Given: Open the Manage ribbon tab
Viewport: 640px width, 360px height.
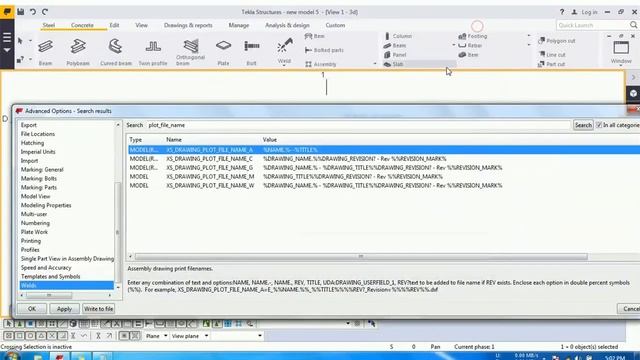Looking at the screenshot, I should (x=239, y=25).
